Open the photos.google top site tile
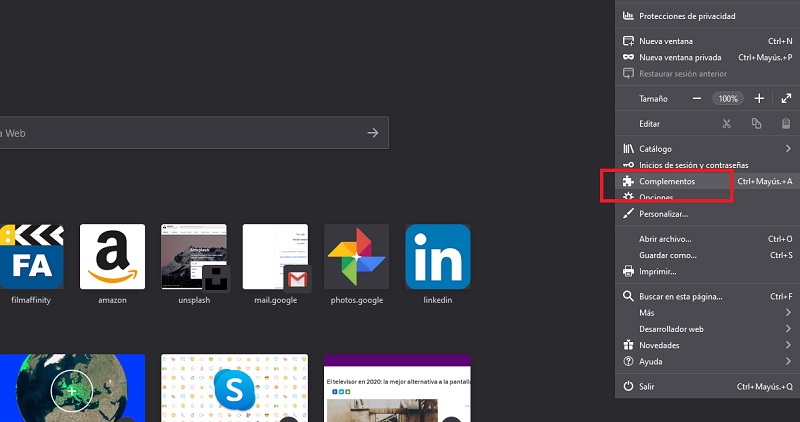800x422 pixels. pyautogui.click(x=357, y=257)
